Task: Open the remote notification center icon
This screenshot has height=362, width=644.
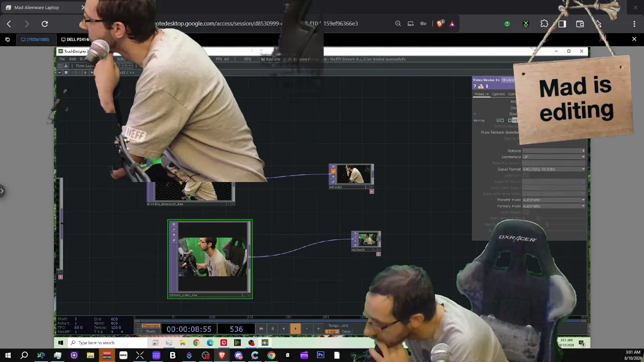Action: (x=582, y=343)
